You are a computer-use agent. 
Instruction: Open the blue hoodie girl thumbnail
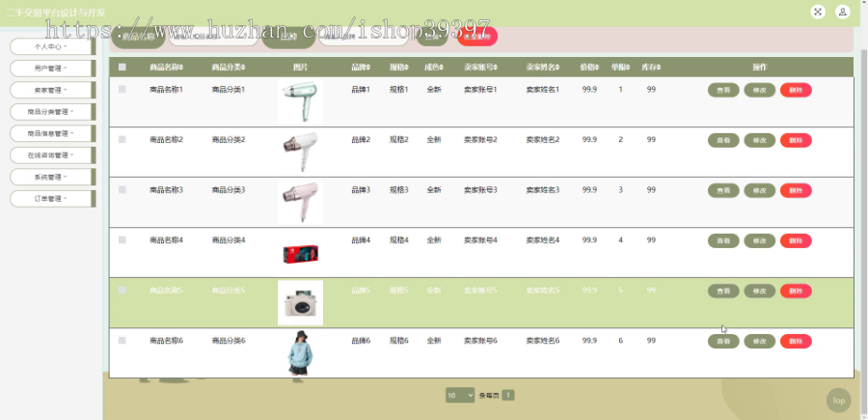300,353
